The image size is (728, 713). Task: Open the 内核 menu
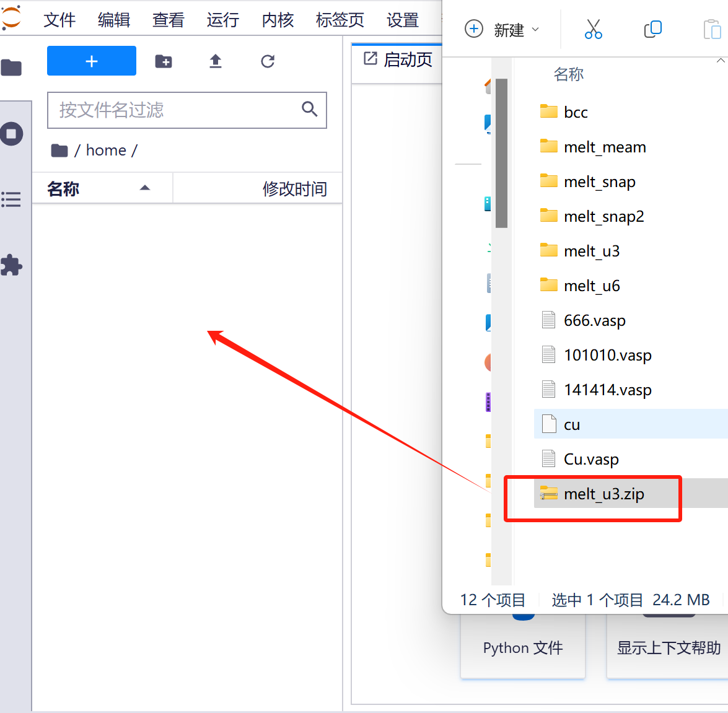[x=277, y=20]
